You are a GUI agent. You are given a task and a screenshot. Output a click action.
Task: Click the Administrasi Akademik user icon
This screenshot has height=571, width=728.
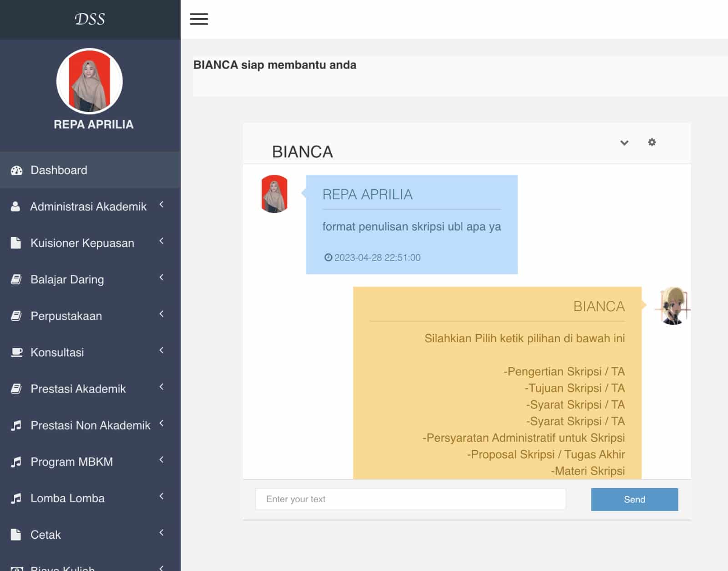pyautogui.click(x=15, y=207)
